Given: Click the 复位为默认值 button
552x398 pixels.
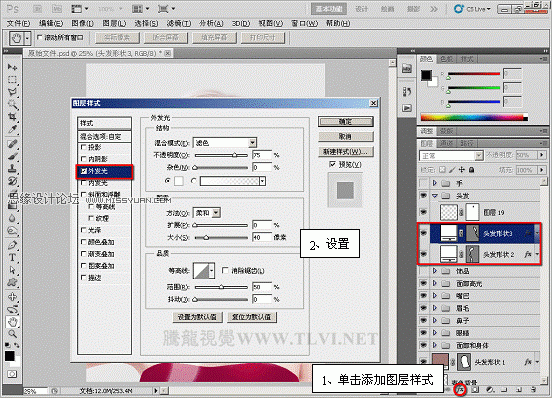Looking at the screenshot, I should click(252, 317).
